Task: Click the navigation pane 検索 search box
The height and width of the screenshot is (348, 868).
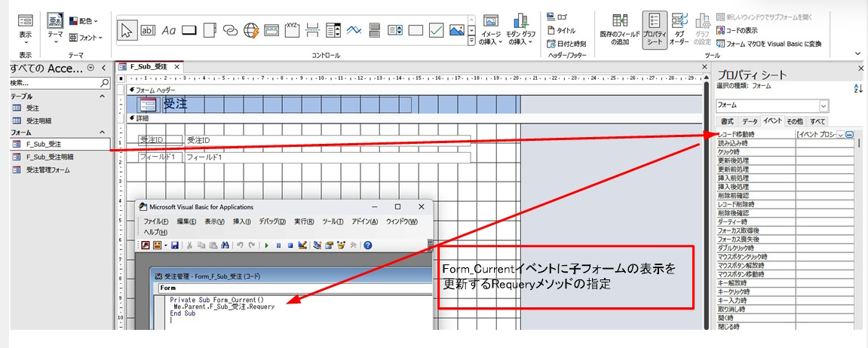Action: [x=60, y=83]
